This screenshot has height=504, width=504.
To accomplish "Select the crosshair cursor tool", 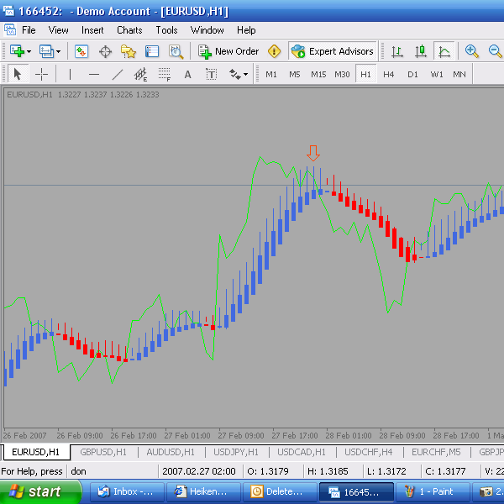I will pyautogui.click(x=41, y=74).
